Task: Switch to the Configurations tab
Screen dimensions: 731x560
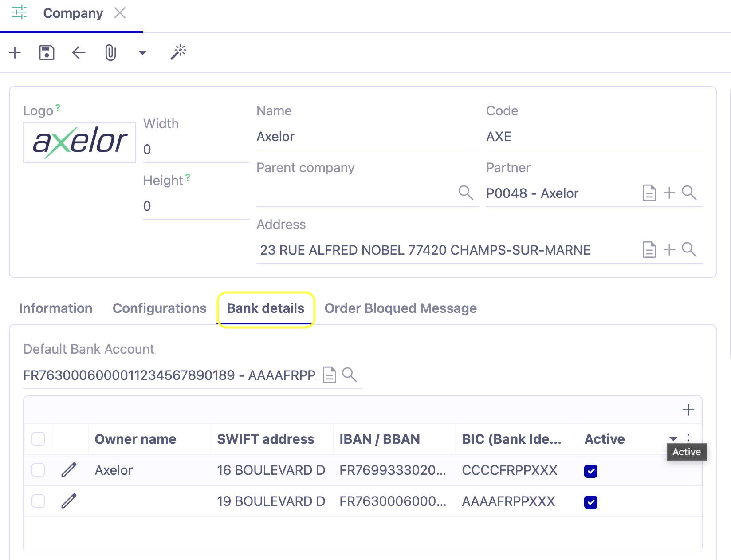Action: [159, 308]
